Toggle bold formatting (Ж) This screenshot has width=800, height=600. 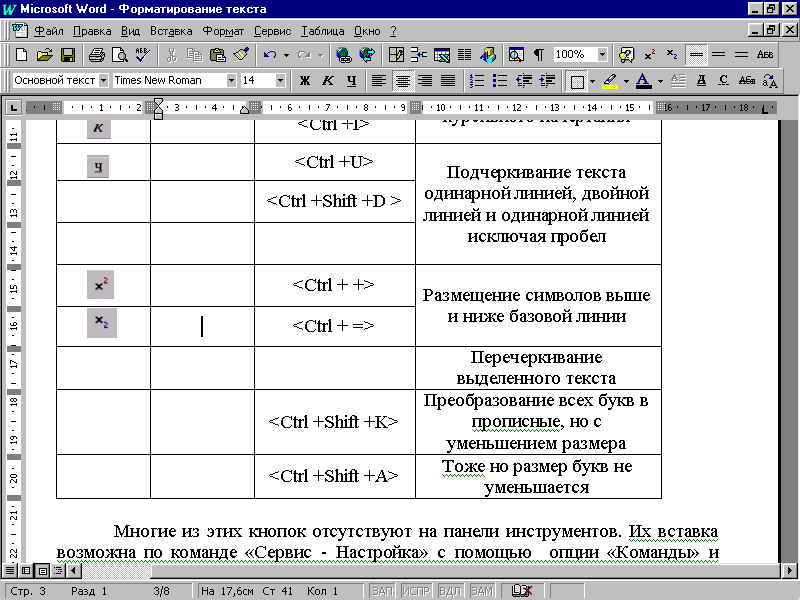(x=305, y=81)
